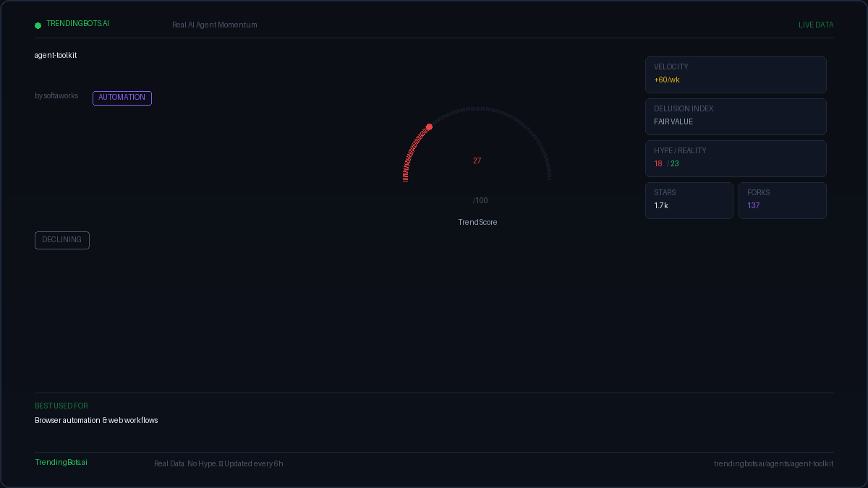Click the green status dot beside TRENDINGBOTS.AI
This screenshot has width=868, height=488.
38,25
